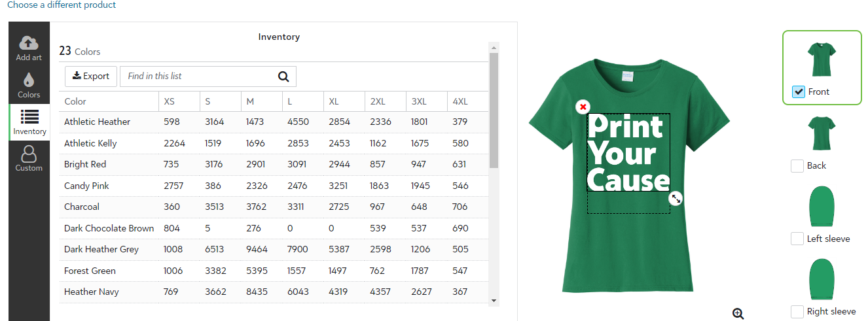Zoom in on the shirt preview
Viewport: 868px width, 321px height.
738,314
